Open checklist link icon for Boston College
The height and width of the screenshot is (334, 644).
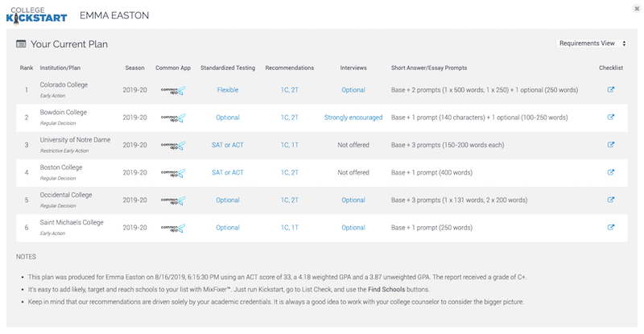pyautogui.click(x=611, y=172)
